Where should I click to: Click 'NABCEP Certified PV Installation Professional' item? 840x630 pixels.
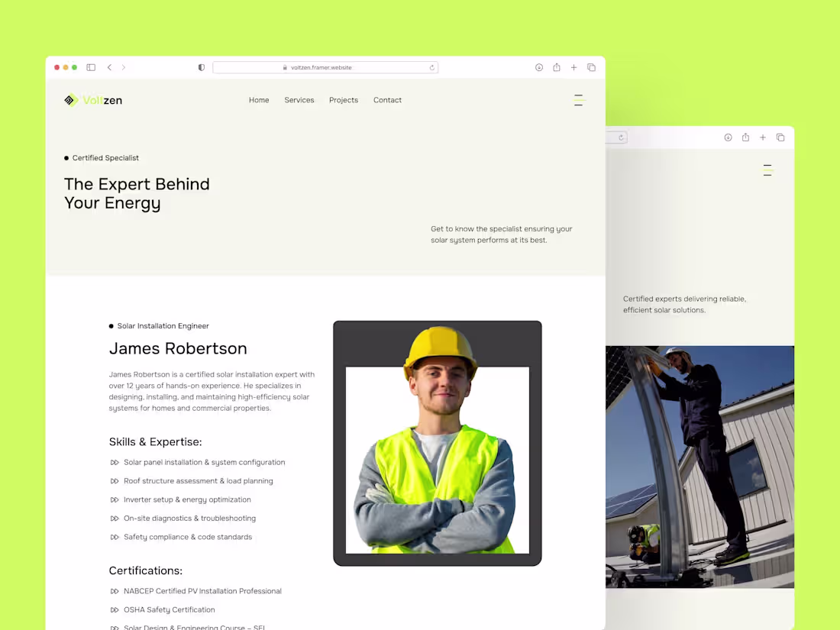tap(202, 591)
